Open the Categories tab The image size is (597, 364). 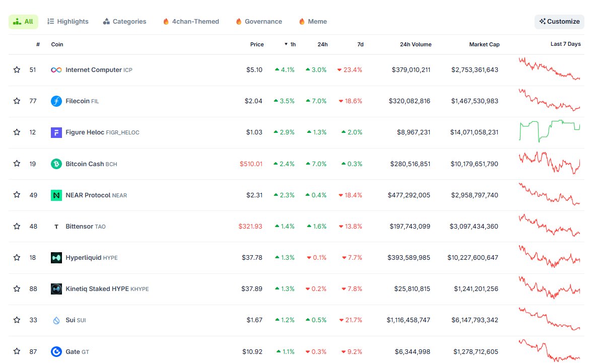124,22
